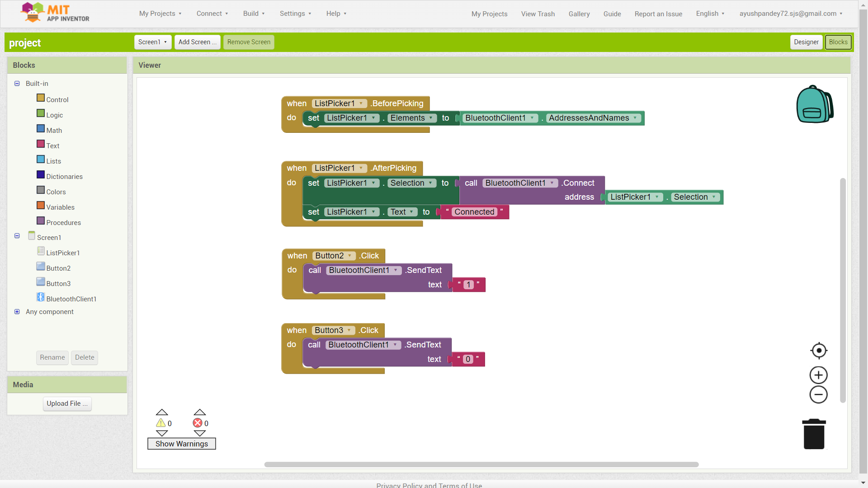
Task: Open ListPicker1 dropdown in BeforePicking block
Action: click(x=339, y=103)
